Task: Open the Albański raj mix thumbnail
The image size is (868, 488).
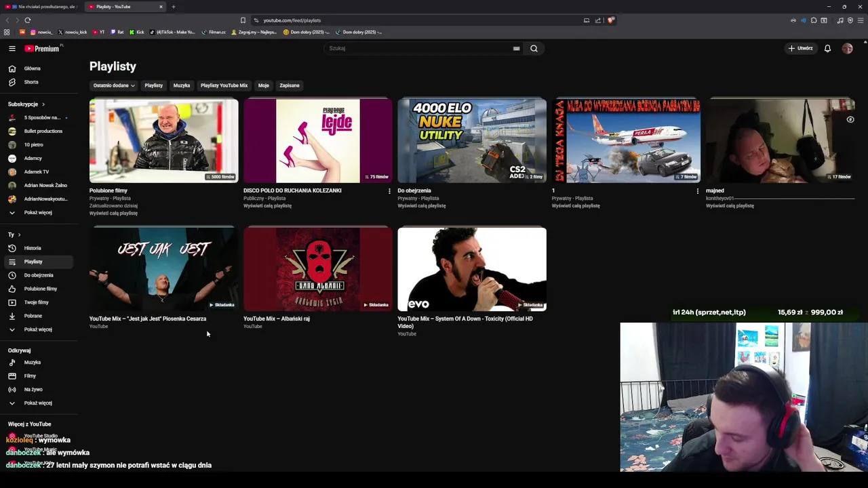Action: tap(317, 269)
